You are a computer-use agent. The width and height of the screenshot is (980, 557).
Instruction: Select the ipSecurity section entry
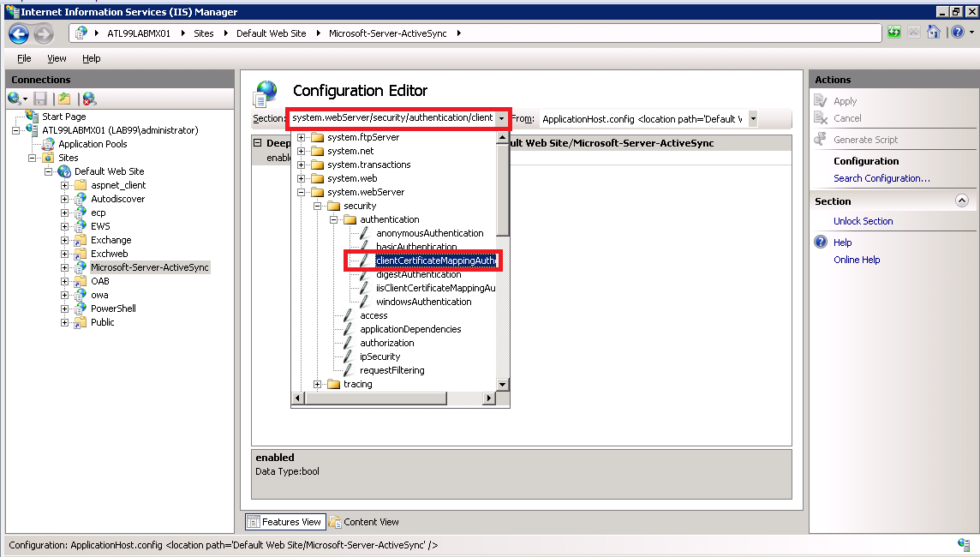tap(380, 357)
